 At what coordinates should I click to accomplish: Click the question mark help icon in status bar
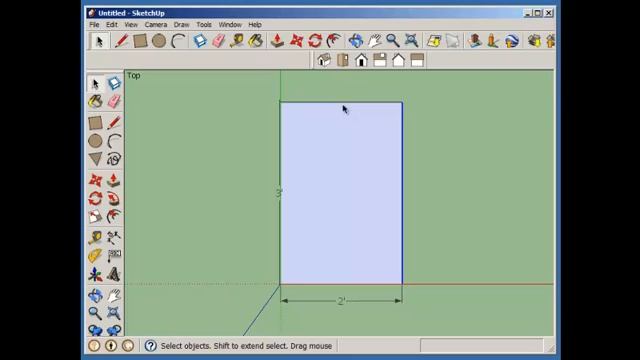(x=151, y=346)
